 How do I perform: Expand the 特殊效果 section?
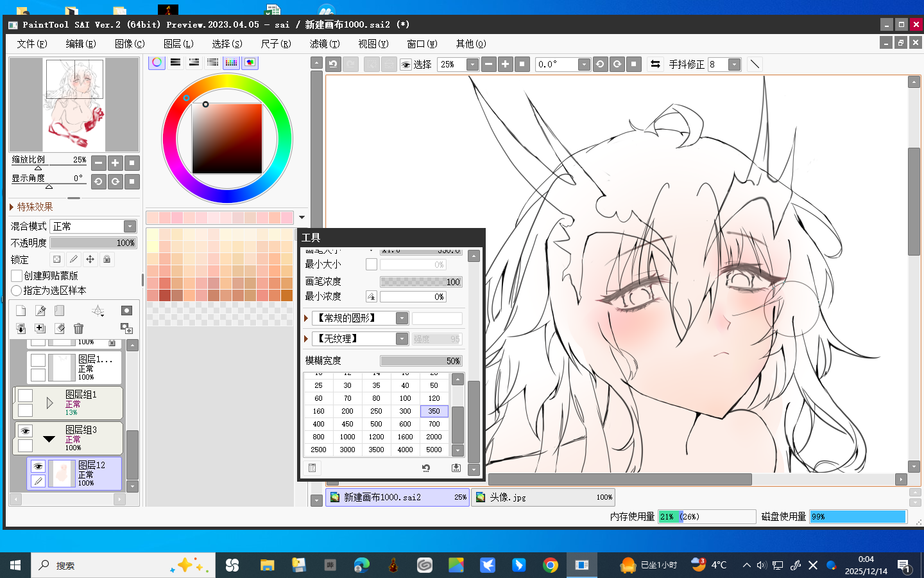click(x=12, y=207)
